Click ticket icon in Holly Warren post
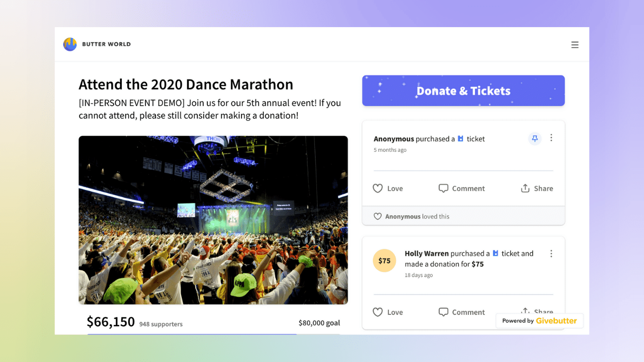 pyautogui.click(x=496, y=253)
